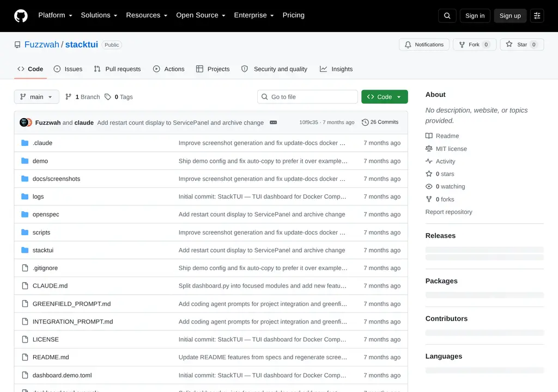558x392 pixels.
Task: Open the green Code dropdown button
Action: coord(384,97)
